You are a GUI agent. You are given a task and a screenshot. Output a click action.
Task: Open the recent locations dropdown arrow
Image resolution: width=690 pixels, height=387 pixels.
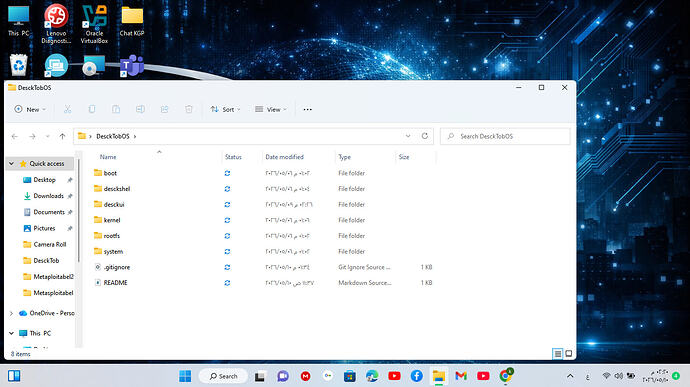47,136
